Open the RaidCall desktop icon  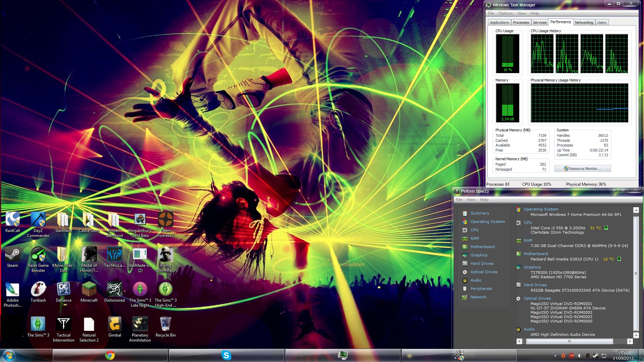click(x=13, y=222)
